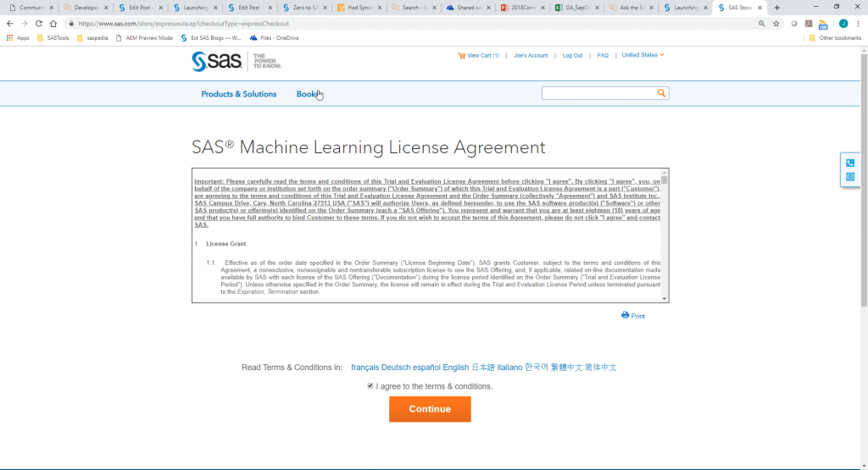Open Files - OneDrive bookmark
This screenshot has height=470, width=868.
coord(274,38)
